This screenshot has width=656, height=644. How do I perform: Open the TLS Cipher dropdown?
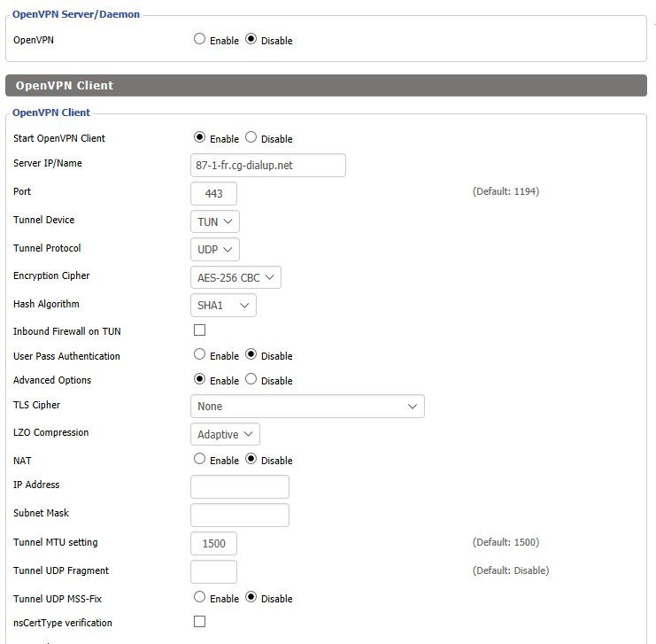point(307,407)
